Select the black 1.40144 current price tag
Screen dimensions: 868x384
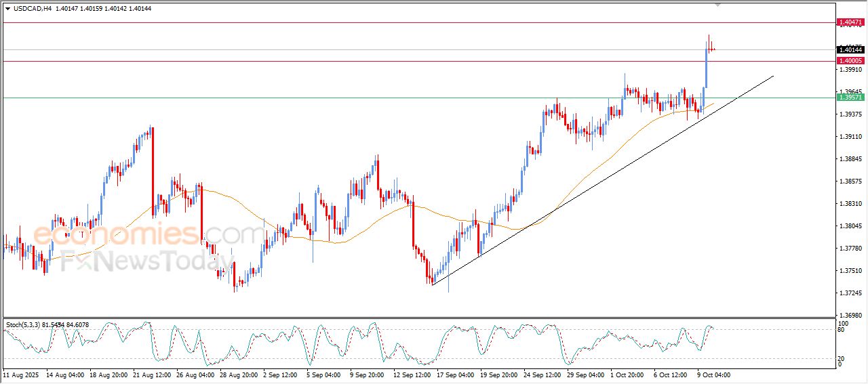[850, 49]
